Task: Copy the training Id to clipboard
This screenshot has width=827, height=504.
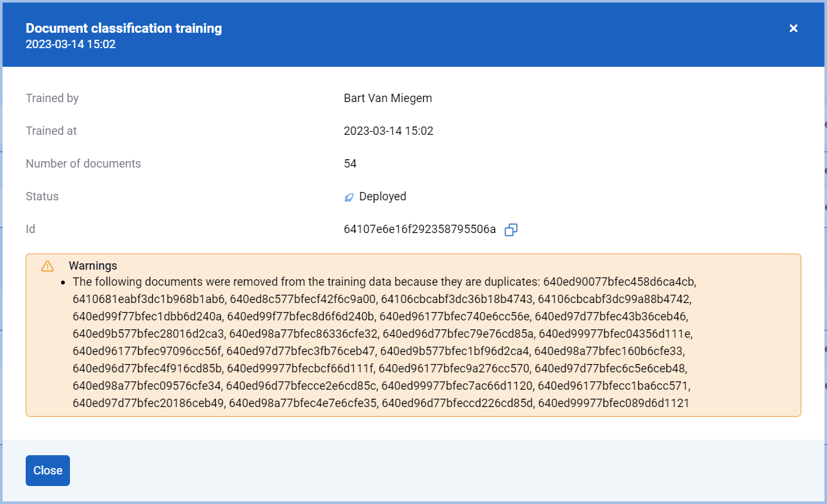Action: [x=511, y=230]
